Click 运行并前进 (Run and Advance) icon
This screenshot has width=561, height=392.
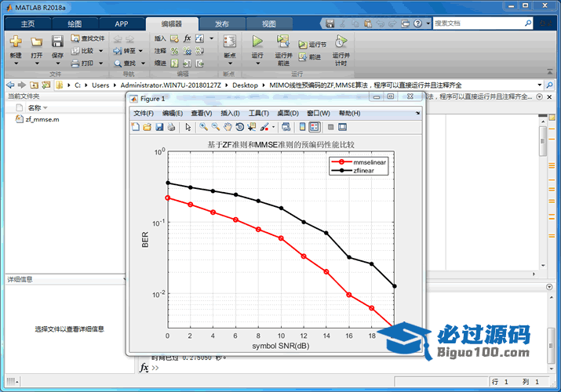[x=283, y=41]
